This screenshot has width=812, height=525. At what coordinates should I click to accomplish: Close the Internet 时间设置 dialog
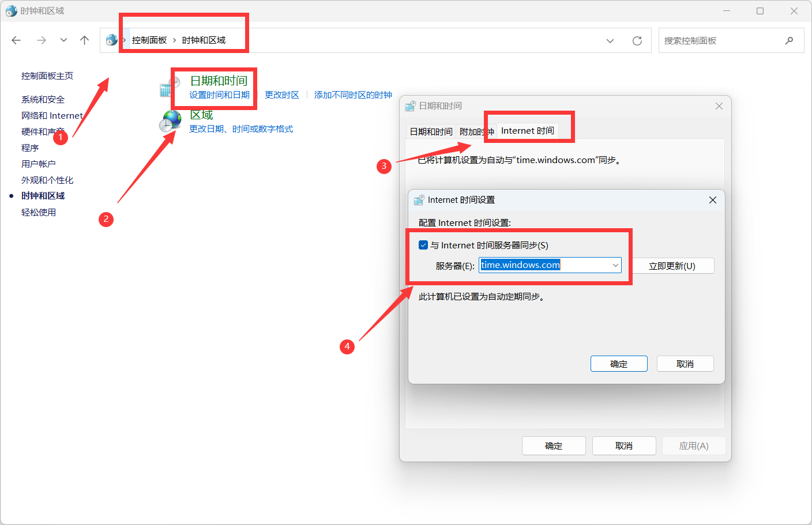point(713,200)
